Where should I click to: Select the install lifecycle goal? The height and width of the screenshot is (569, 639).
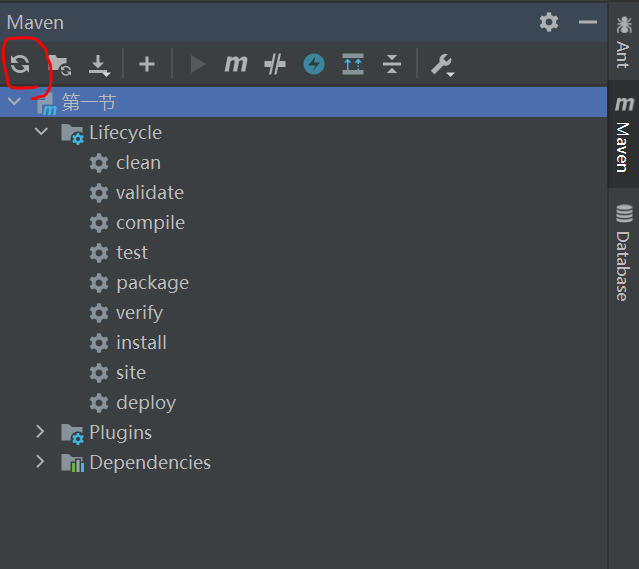coord(141,342)
